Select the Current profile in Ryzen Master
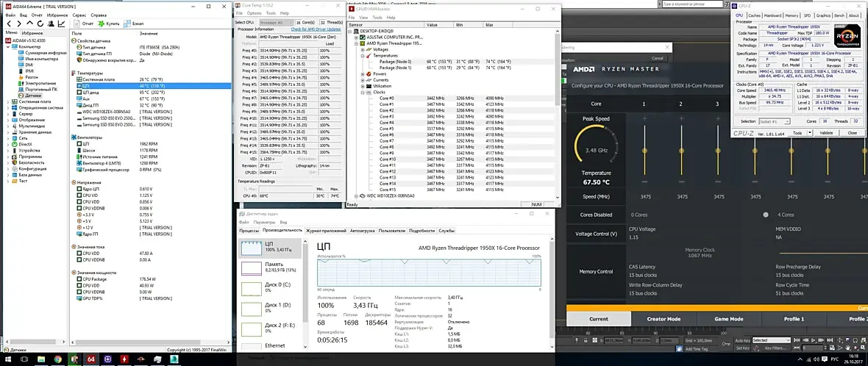The width and height of the screenshot is (868, 366). 599,319
